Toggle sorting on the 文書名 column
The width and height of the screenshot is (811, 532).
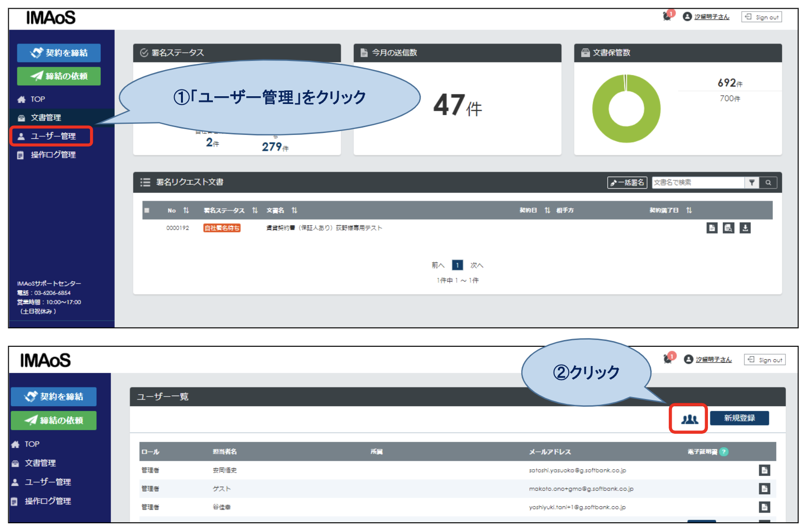click(x=294, y=210)
